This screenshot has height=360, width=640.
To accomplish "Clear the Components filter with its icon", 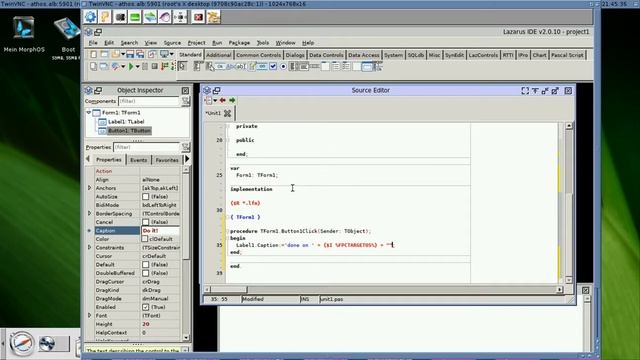I will 186,101.
